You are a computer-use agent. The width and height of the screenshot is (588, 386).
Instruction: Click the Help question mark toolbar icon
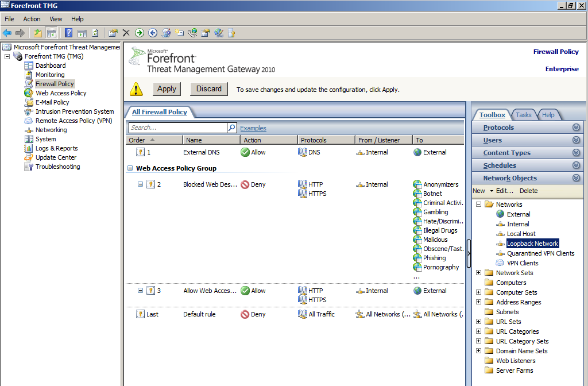click(x=69, y=33)
